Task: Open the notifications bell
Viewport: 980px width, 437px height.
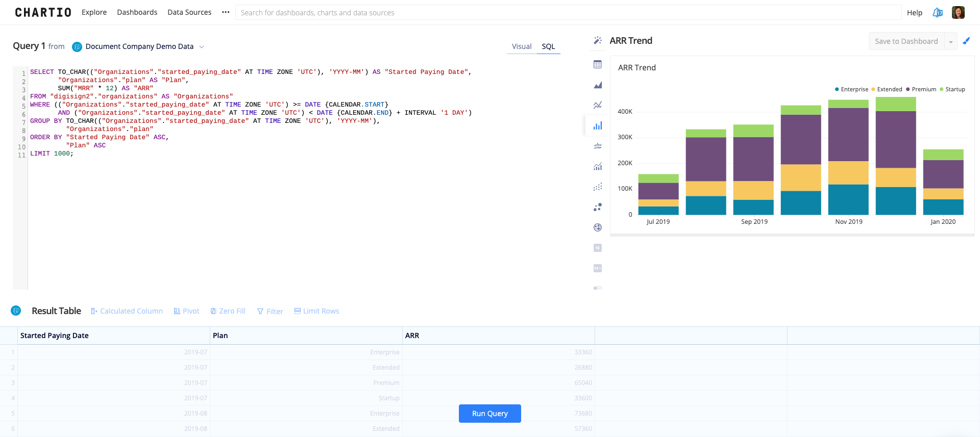Action: 938,13
